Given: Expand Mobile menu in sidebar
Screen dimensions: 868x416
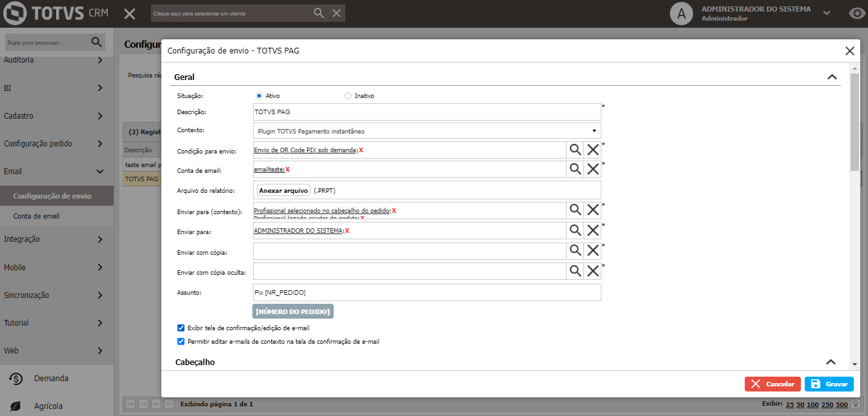Looking at the screenshot, I should [99, 267].
